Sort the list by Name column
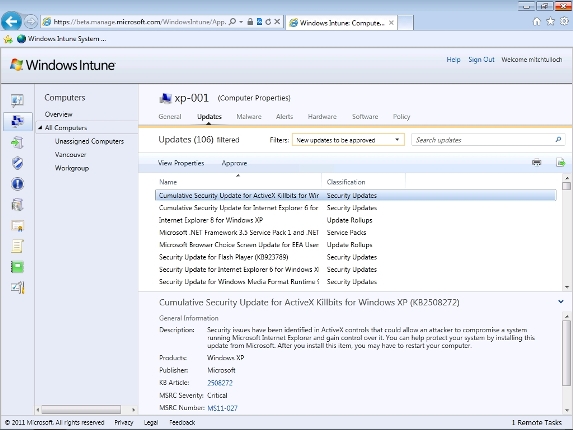This screenshot has height=430, width=573. point(168,182)
